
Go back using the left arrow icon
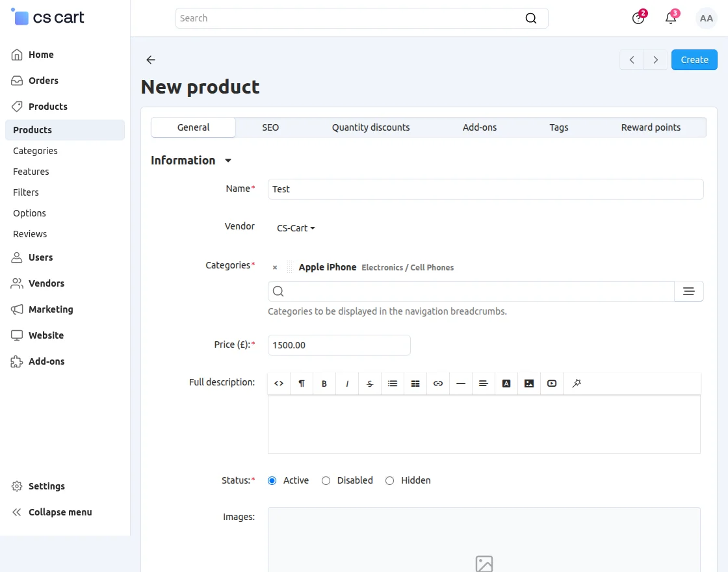(150, 59)
